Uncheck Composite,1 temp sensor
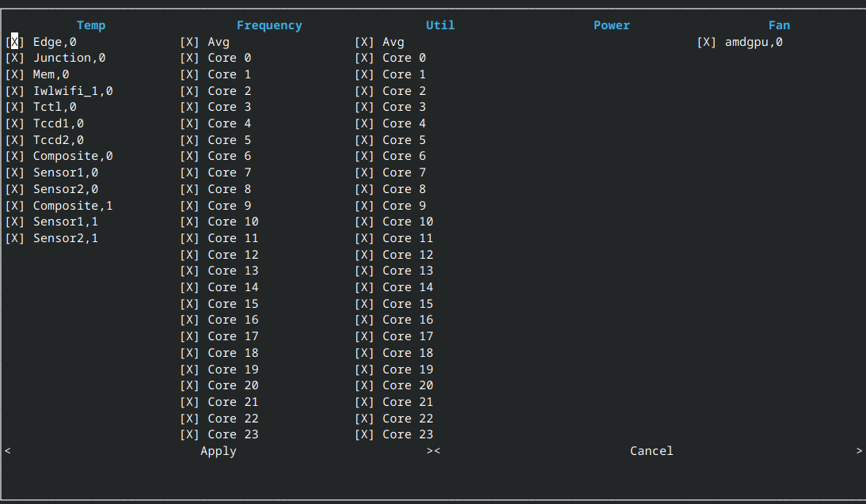 point(15,206)
